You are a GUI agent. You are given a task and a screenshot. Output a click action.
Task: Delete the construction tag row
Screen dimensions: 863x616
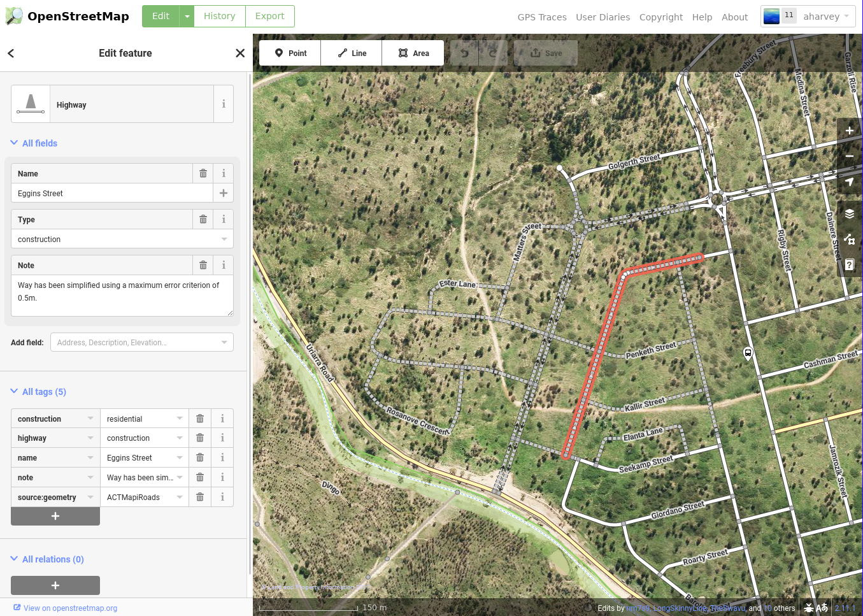coord(200,419)
